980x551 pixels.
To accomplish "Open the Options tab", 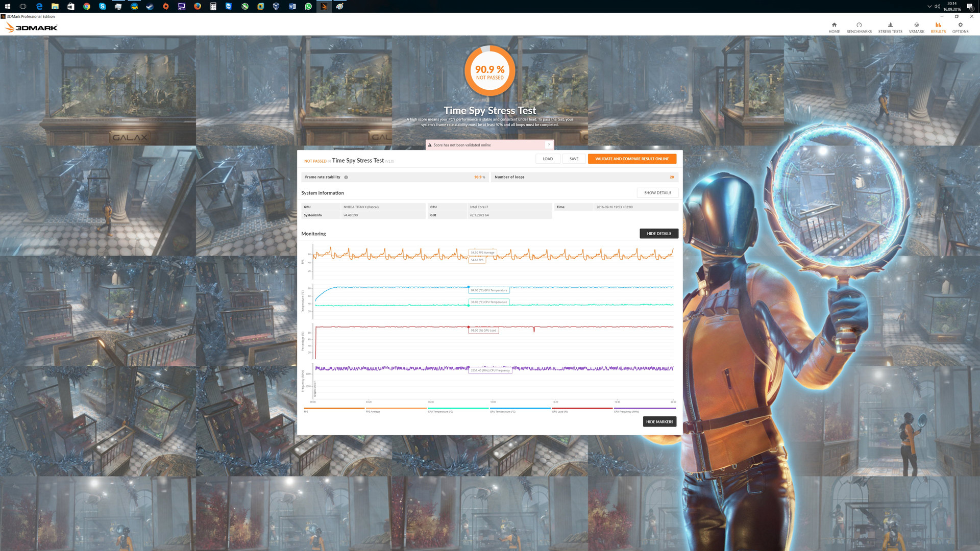I will [960, 28].
